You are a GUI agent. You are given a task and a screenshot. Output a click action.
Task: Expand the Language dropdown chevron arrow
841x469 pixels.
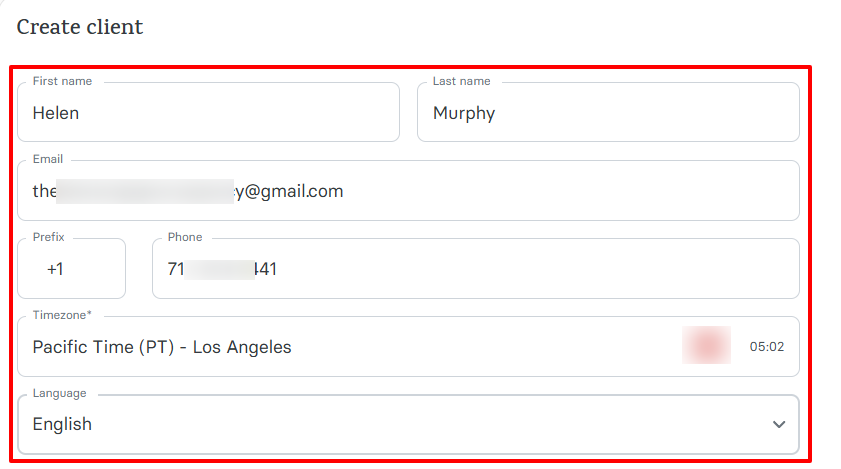(779, 424)
